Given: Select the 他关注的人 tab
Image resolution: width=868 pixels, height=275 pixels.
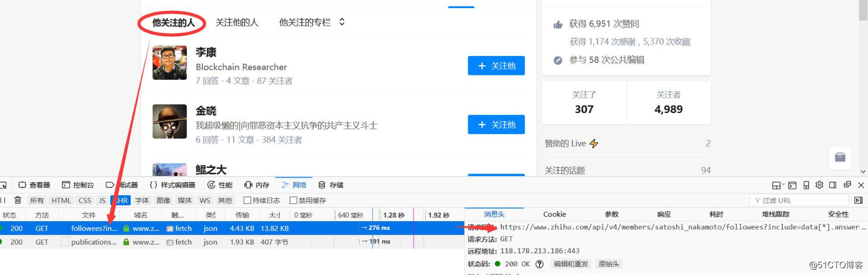Looking at the screenshot, I should coord(173,23).
